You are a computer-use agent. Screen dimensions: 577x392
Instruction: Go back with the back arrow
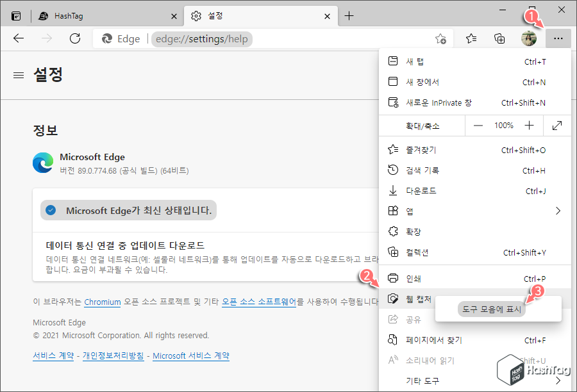point(19,38)
